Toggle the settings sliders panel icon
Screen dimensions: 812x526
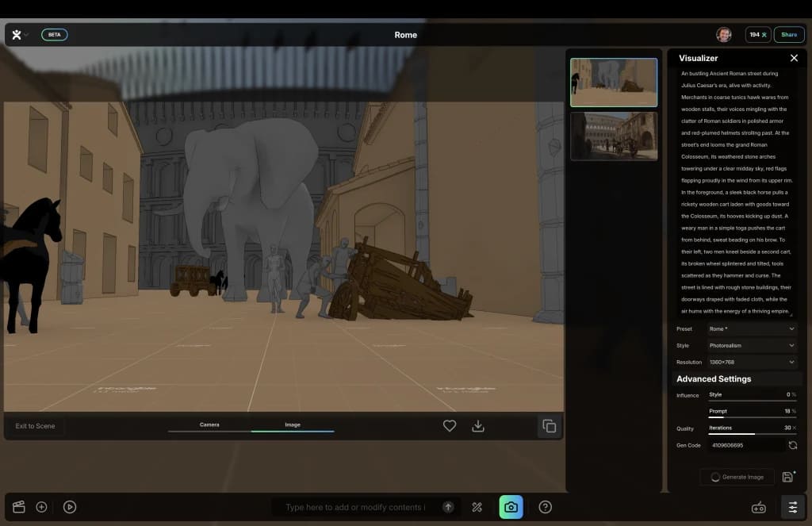793,507
